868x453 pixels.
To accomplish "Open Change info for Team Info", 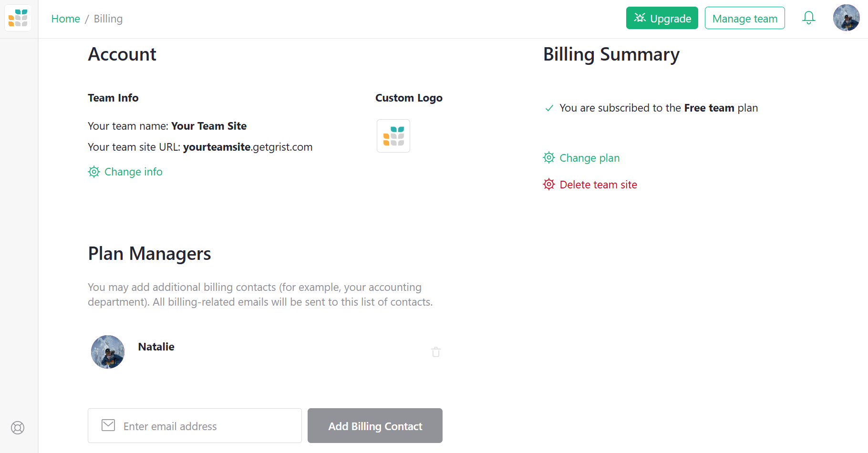I will coord(134,172).
